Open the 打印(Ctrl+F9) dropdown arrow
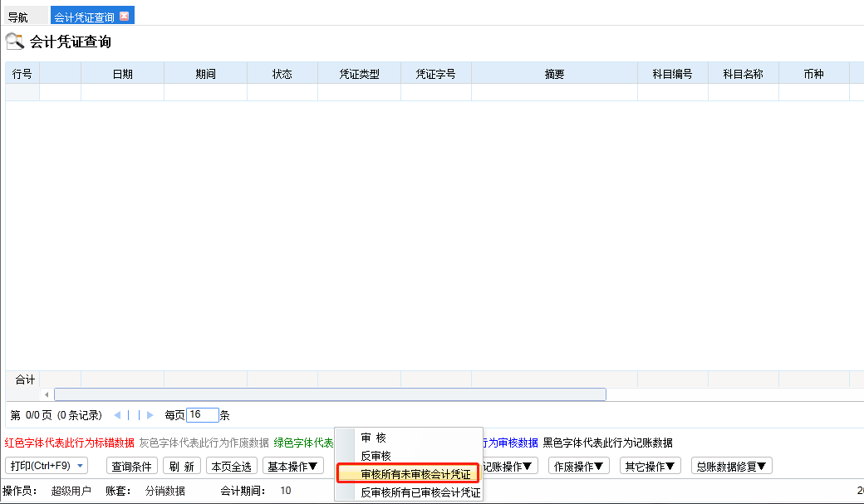Viewport: 864px width, 504px height. click(80, 466)
